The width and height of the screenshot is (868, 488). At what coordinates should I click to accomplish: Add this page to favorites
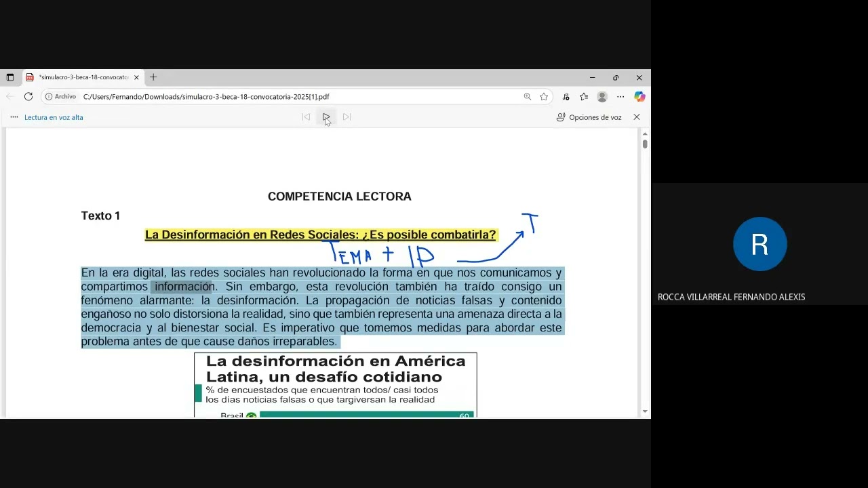coord(544,97)
